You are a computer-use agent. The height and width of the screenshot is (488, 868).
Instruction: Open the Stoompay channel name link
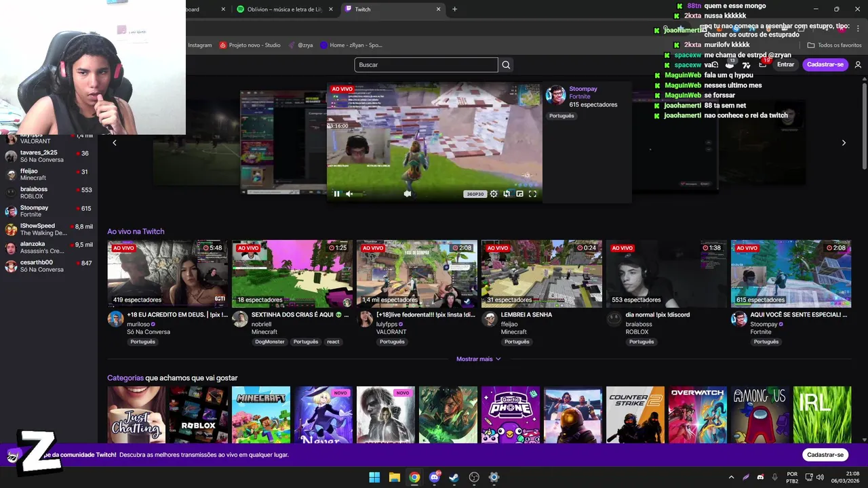click(583, 89)
